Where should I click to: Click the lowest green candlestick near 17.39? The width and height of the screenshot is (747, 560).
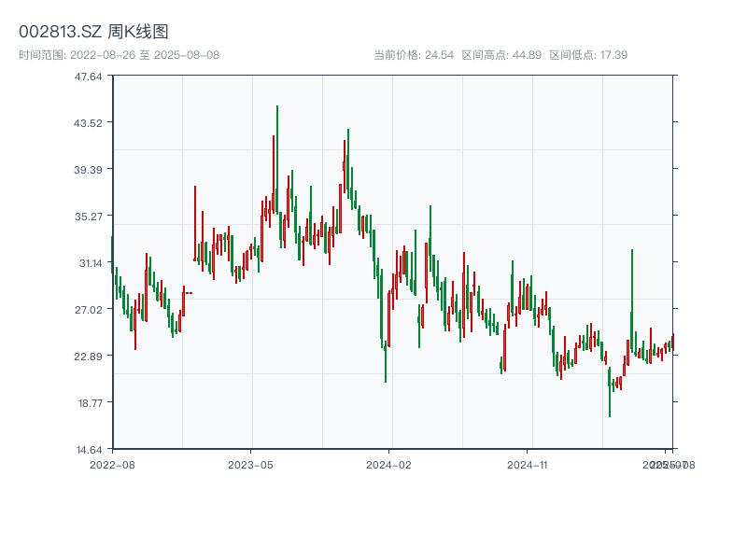pyautogui.click(x=610, y=392)
